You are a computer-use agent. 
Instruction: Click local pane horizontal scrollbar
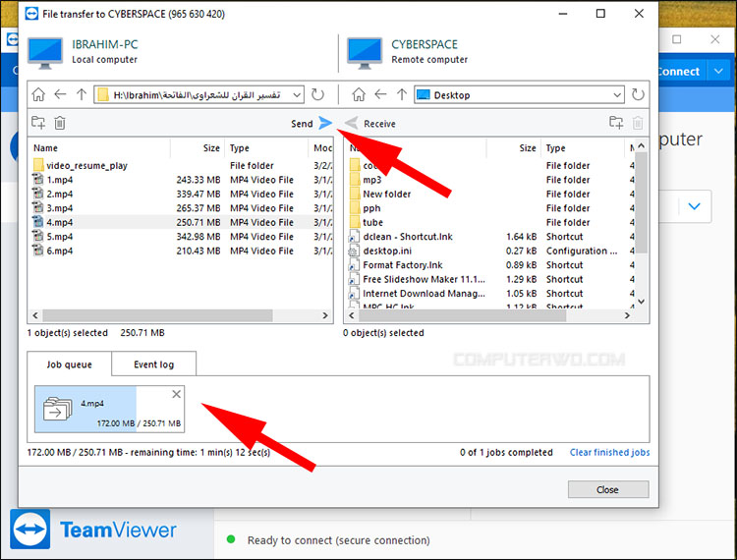(x=157, y=315)
